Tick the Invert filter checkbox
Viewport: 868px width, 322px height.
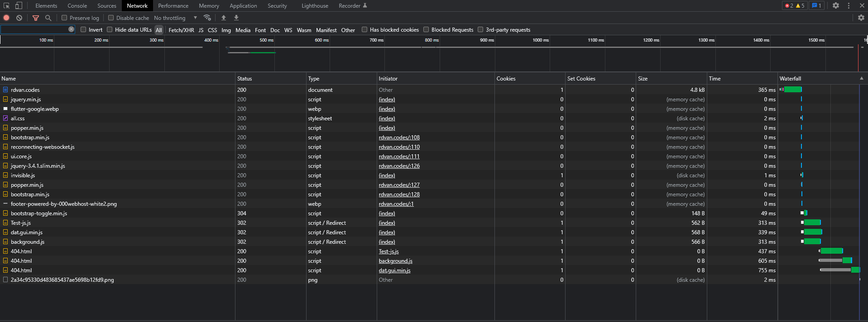pos(83,29)
